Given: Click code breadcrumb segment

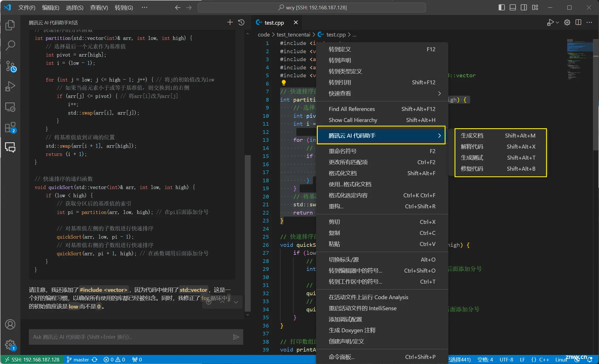Looking at the screenshot, I should coord(263,35).
